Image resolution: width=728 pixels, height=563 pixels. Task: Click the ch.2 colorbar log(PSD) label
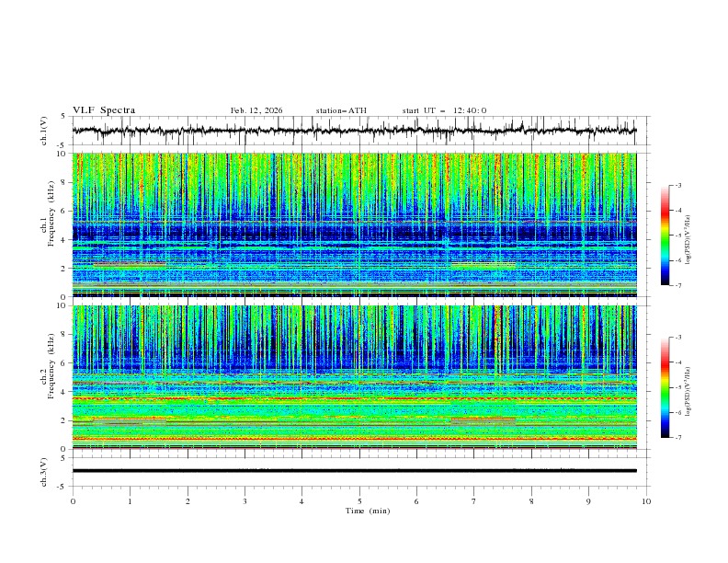[688, 387]
